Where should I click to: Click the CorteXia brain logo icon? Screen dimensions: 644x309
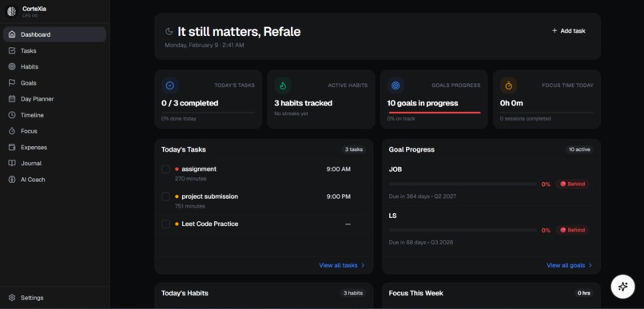[11, 11]
